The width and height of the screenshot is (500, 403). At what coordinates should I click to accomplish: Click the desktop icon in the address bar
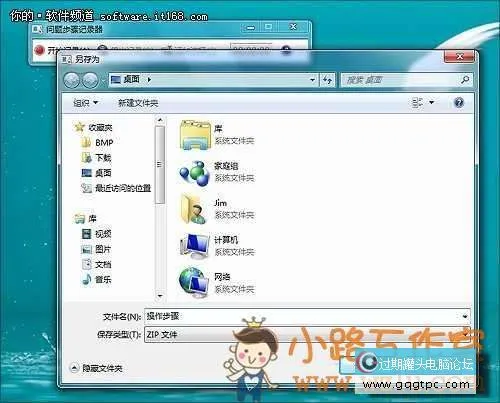coord(116,80)
